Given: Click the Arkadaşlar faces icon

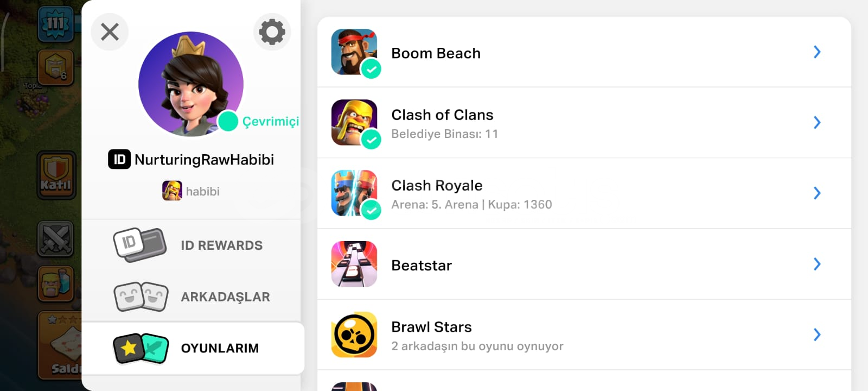Looking at the screenshot, I should tap(141, 297).
